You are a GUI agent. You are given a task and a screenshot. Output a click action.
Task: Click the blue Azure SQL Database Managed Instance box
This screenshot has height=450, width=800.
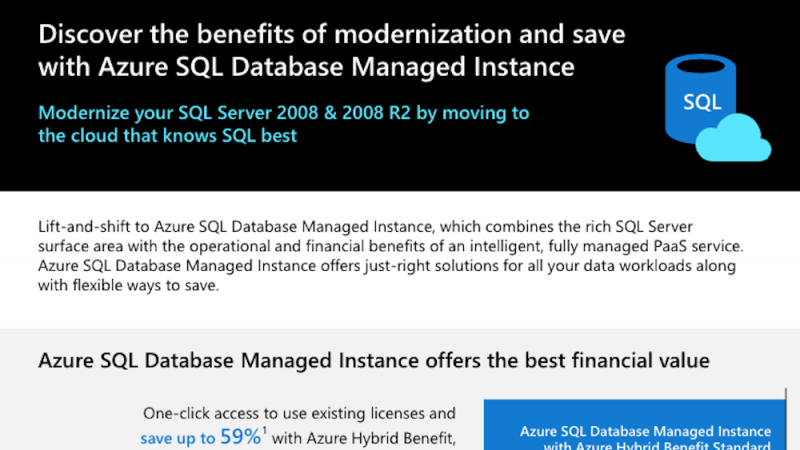pyautogui.click(x=635, y=424)
